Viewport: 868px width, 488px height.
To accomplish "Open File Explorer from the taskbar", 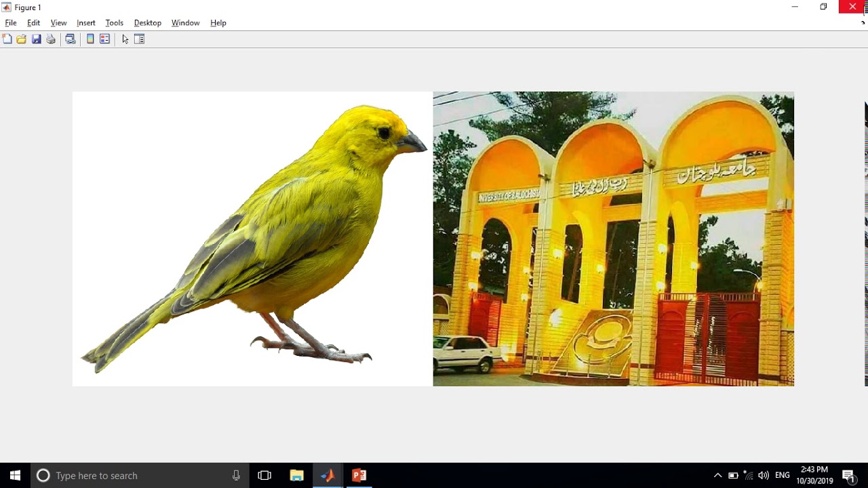I will click(296, 476).
